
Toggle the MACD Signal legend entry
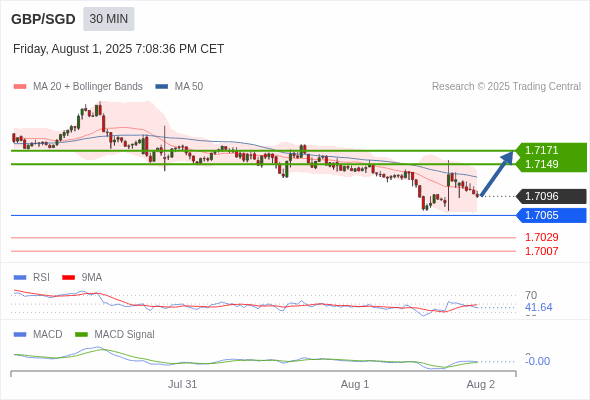coord(115,335)
